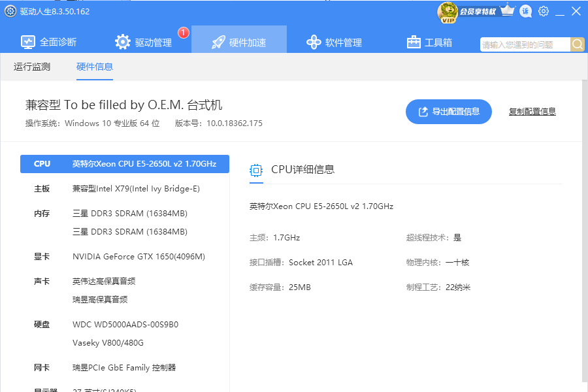Open the 诉 feedback icon
The width and height of the screenshot is (588, 392).
tap(525, 12)
